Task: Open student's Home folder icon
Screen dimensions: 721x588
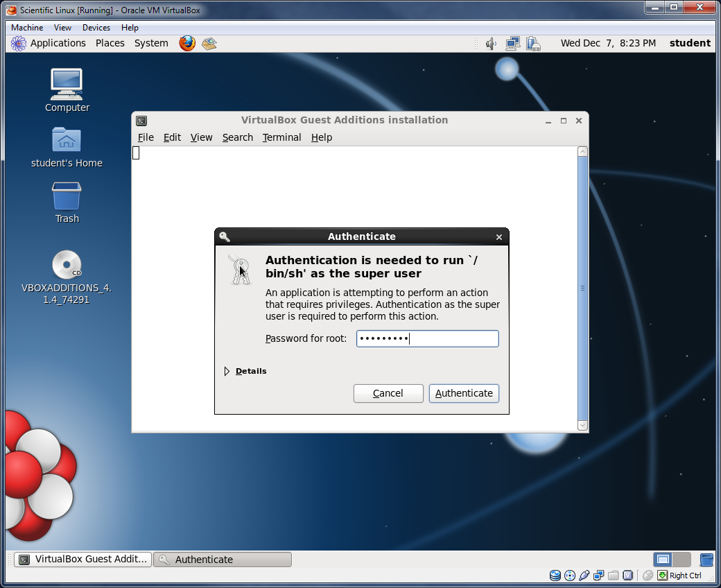Action: [67, 148]
